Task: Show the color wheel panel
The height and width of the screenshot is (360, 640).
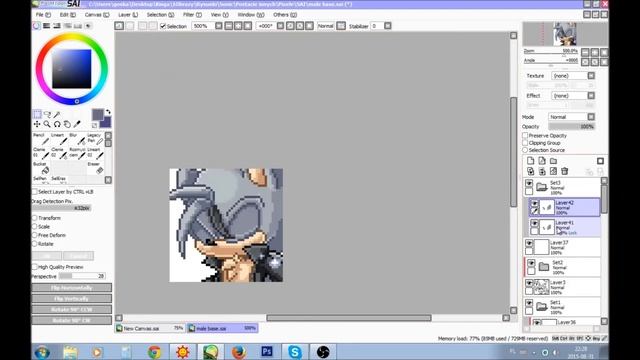Action: pyautogui.click(x=37, y=26)
